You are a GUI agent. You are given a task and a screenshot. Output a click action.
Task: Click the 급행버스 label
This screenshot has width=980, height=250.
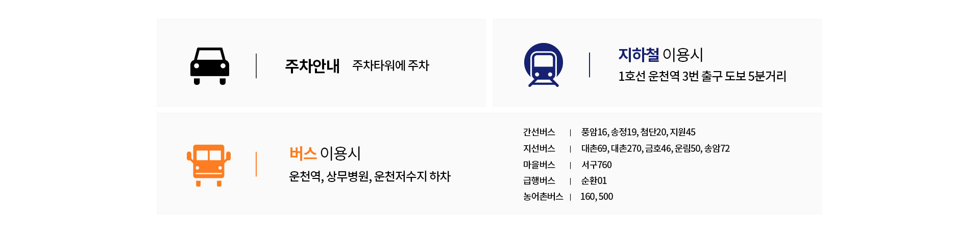tap(539, 180)
